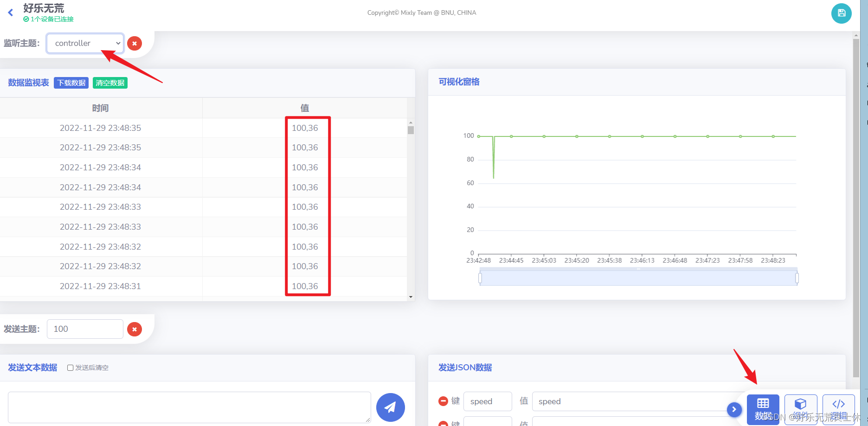Remove the send topic 100 with red X

click(x=135, y=329)
